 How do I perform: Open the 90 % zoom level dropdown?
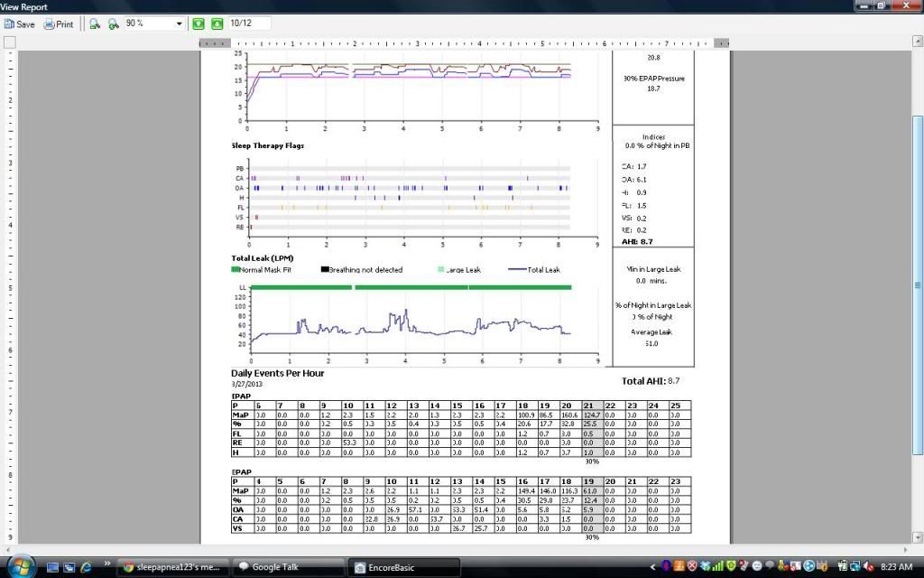(x=180, y=23)
